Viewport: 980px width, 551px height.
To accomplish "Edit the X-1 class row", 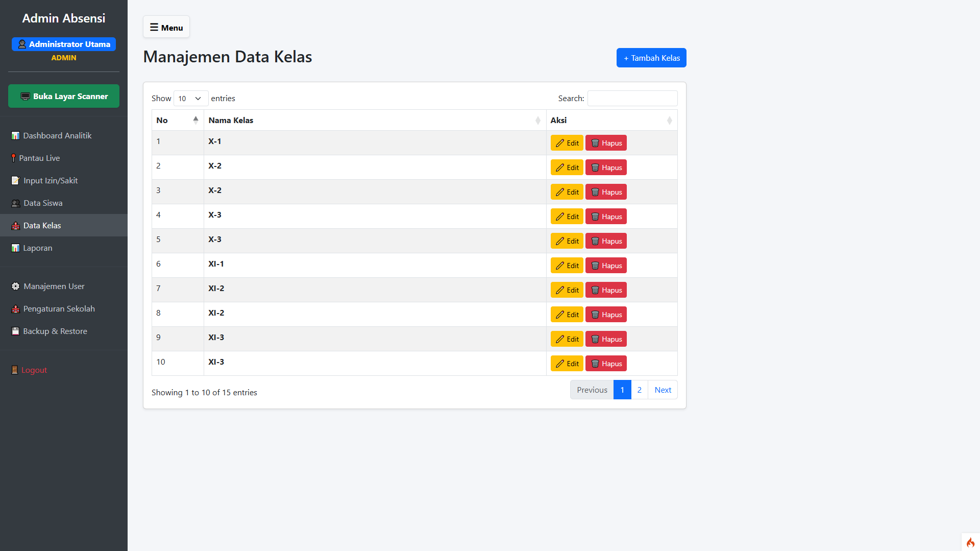I will click(x=567, y=143).
